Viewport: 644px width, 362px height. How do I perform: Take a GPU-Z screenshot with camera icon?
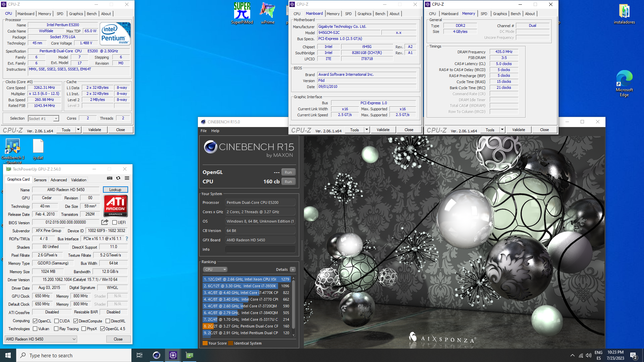[x=110, y=178]
